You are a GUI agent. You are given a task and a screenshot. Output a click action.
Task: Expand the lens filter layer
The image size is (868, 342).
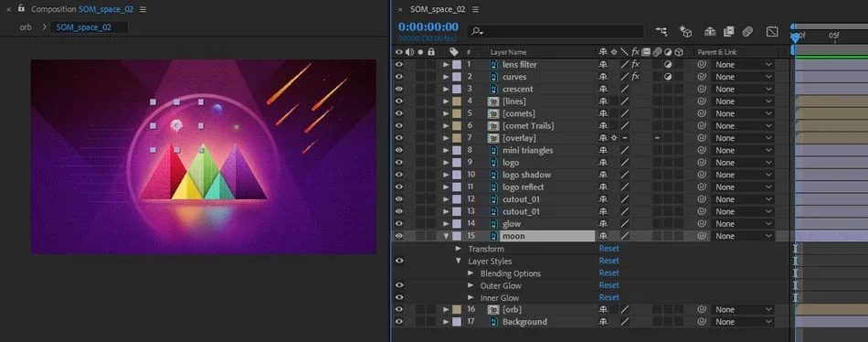tap(446, 64)
